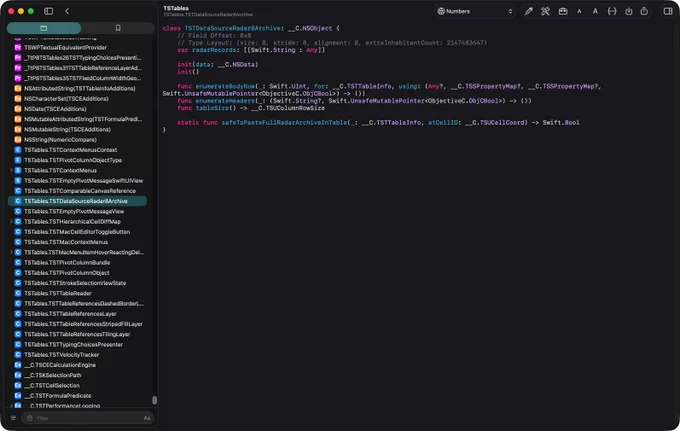The height and width of the screenshot is (431, 680).
Task: Switch to the browser list tab
Action: [x=44, y=28]
